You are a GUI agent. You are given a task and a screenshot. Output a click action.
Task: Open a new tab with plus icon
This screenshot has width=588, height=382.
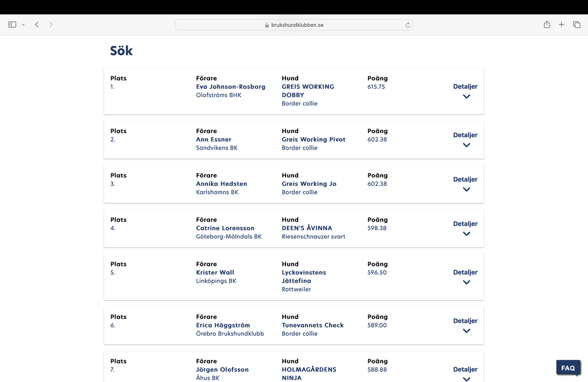pyautogui.click(x=561, y=25)
